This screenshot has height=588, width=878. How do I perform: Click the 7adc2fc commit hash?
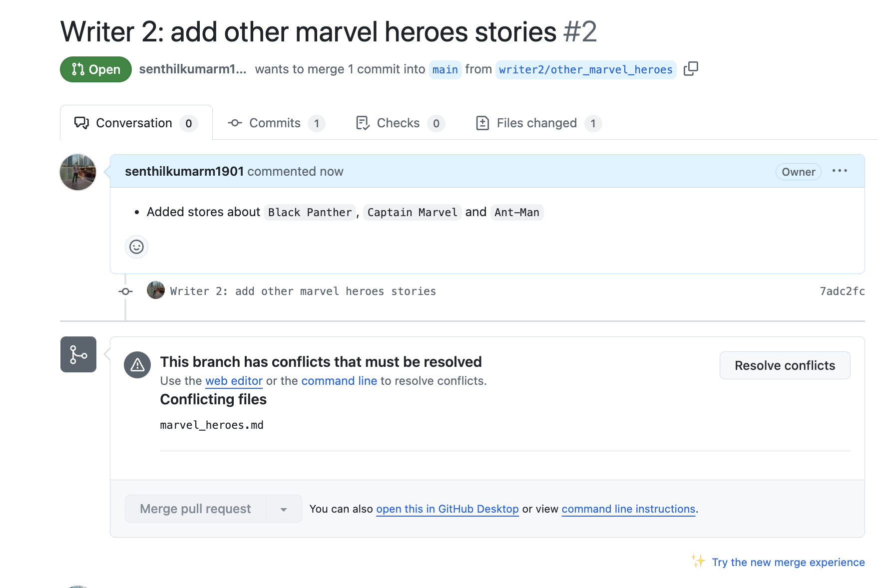coord(842,292)
